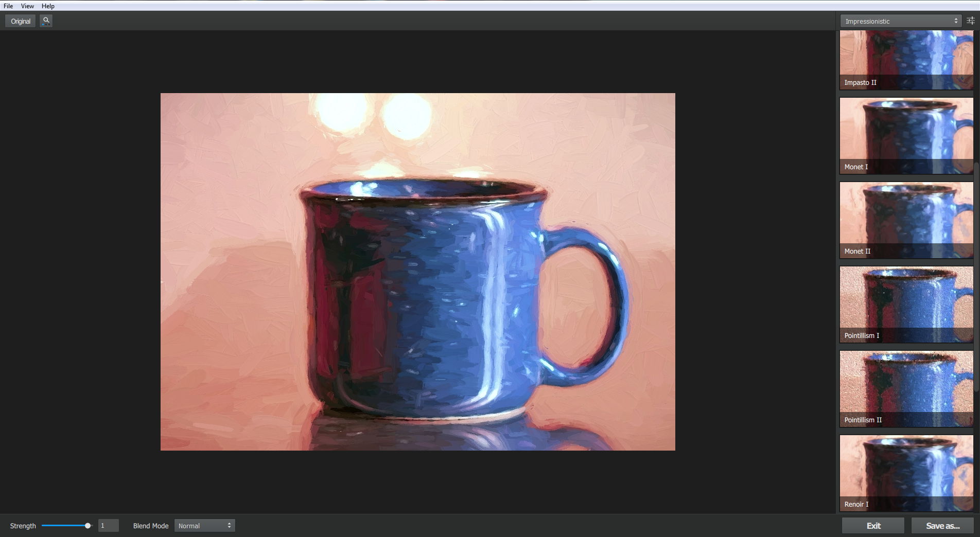Viewport: 980px width, 537px height.
Task: Apply the Renoir I preset
Action: [906, 473]
